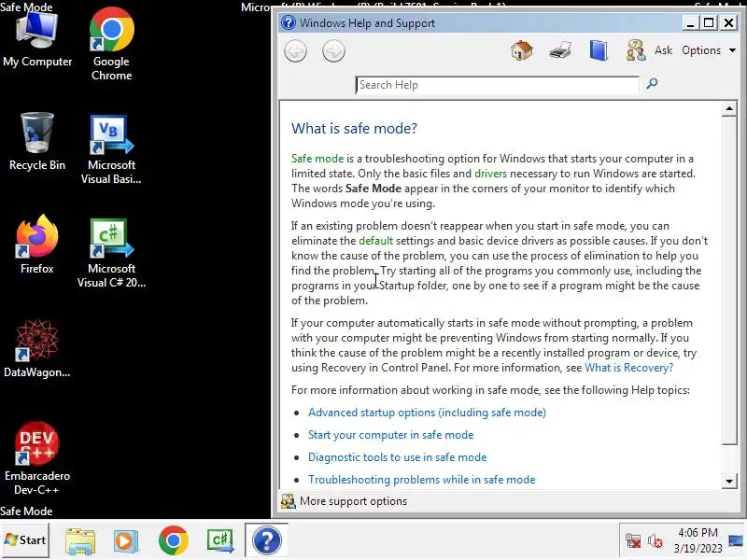Open Diagnostic tools to use in safe mode
This screenshot has height=560, width=747.
(398, 457)
